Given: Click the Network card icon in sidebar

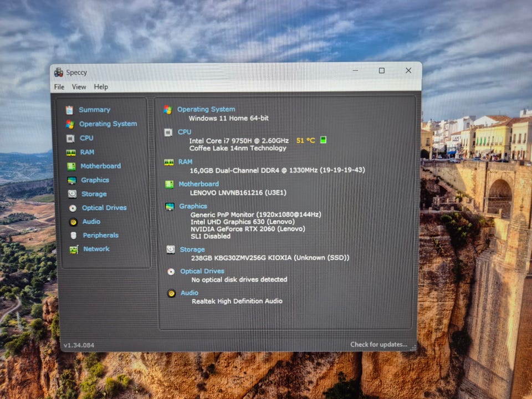Looking at the screenshot, I should pos(74,249).
